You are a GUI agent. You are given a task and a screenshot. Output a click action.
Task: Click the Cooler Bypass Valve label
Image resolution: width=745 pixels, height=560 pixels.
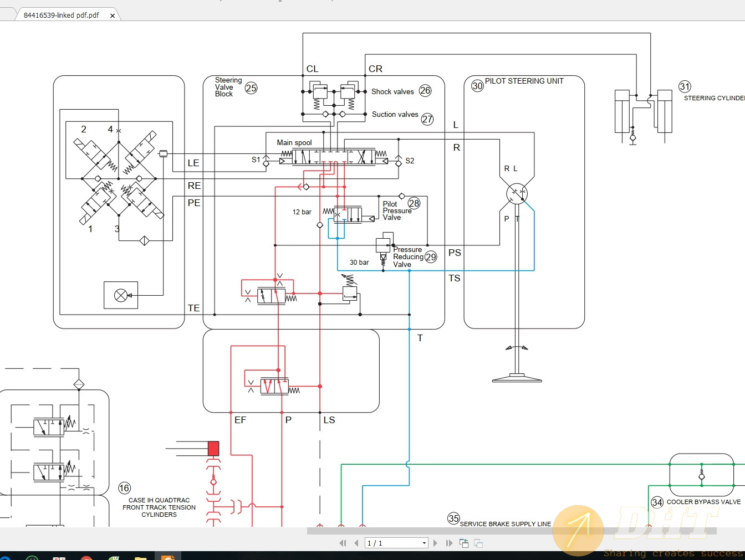[x=705, y=502]
